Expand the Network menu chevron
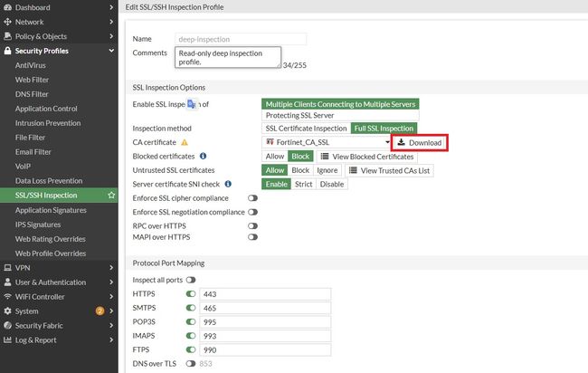Screen dimensions: 588x373 (x=111, y=22)
